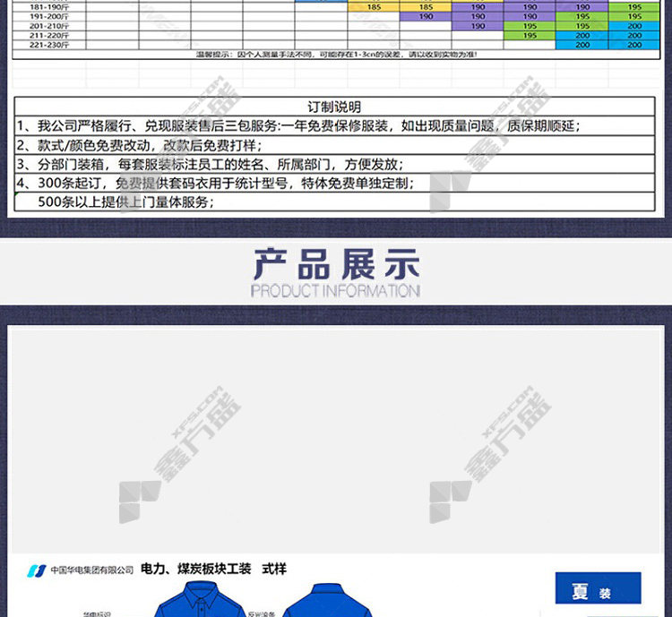The height and width of the screenshot is (617, 672).
Task: Click the back-view blue shirt image
Action: coord(320,598)
